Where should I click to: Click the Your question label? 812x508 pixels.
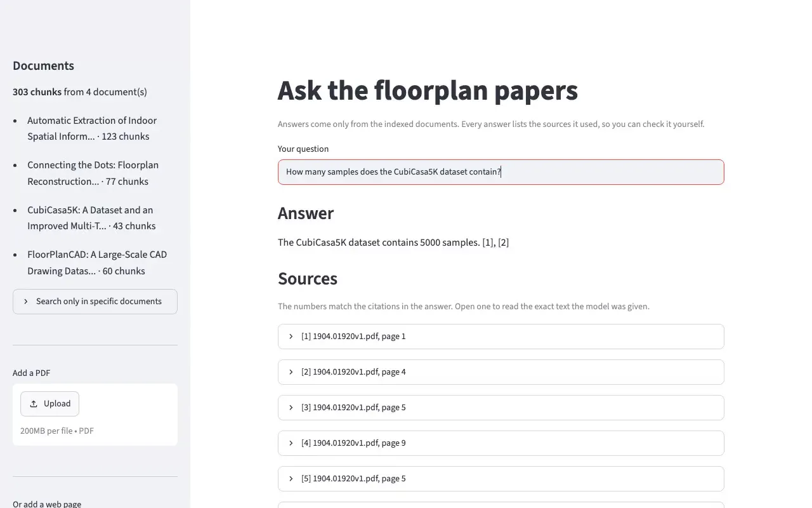tap(303, 149)
